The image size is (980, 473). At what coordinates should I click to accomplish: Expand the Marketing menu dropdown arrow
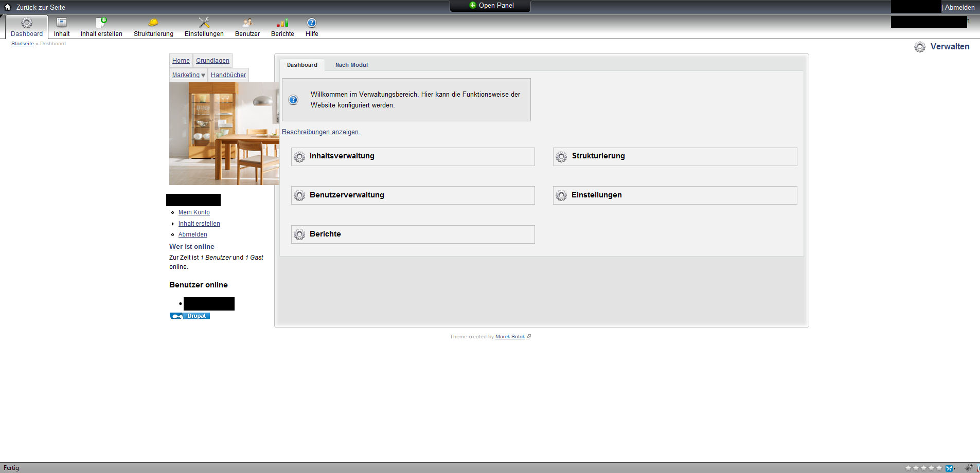tap(203, 76)
